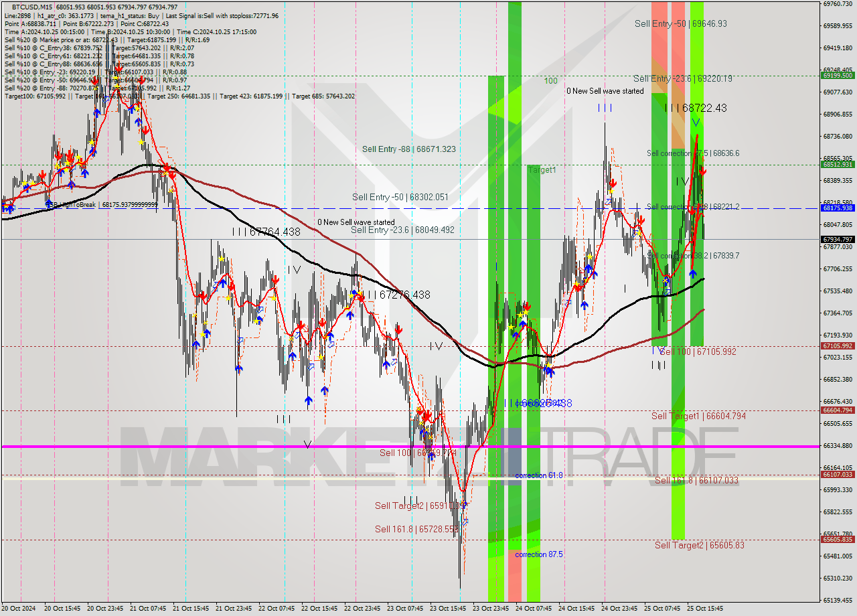
Task: Select the 'Sell Target2 | 65605.83' label
Action: (x=700, y=545)
